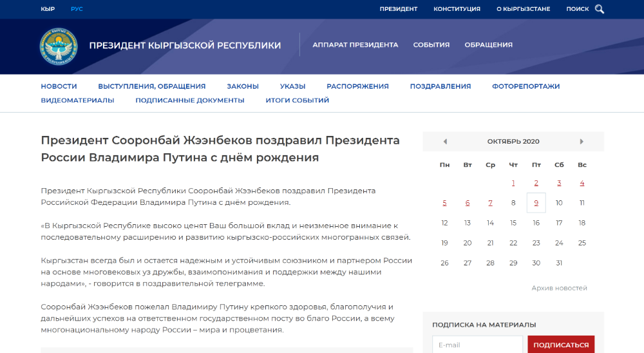Click the article headline about Путина
Viewport: 644px width, 353px height.
[x=220, y=149]
